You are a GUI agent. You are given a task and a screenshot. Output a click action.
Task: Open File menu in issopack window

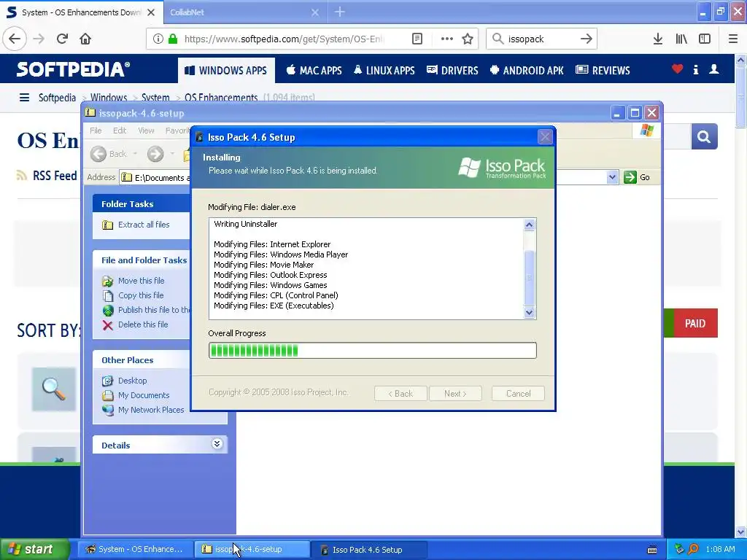(96, 131)
